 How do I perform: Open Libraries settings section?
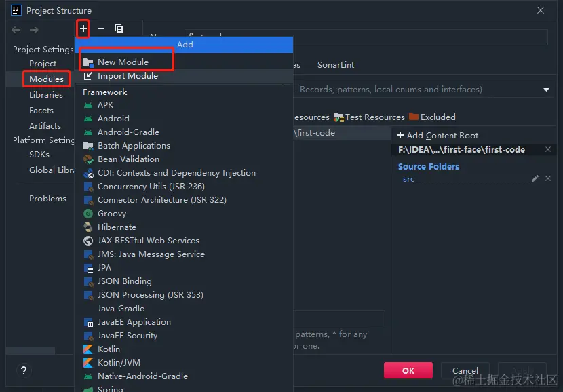coord(46,95)
